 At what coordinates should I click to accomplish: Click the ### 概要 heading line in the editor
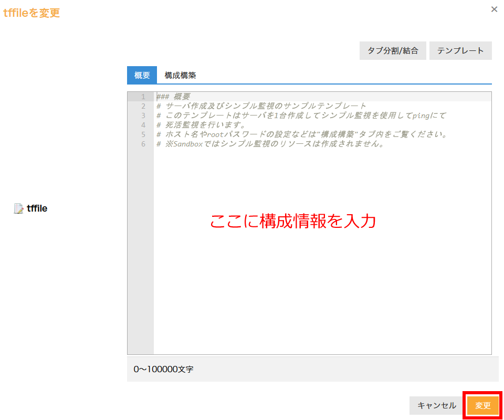click(x=173, y=97)
